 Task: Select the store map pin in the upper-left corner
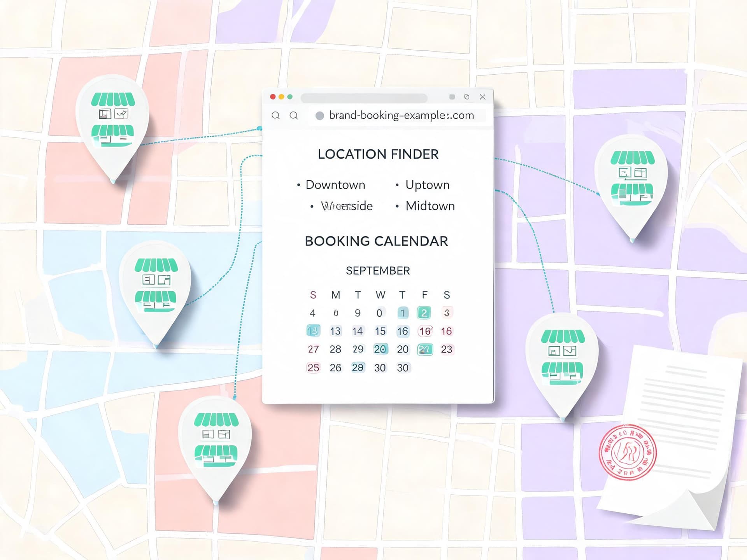pos(113,128)
